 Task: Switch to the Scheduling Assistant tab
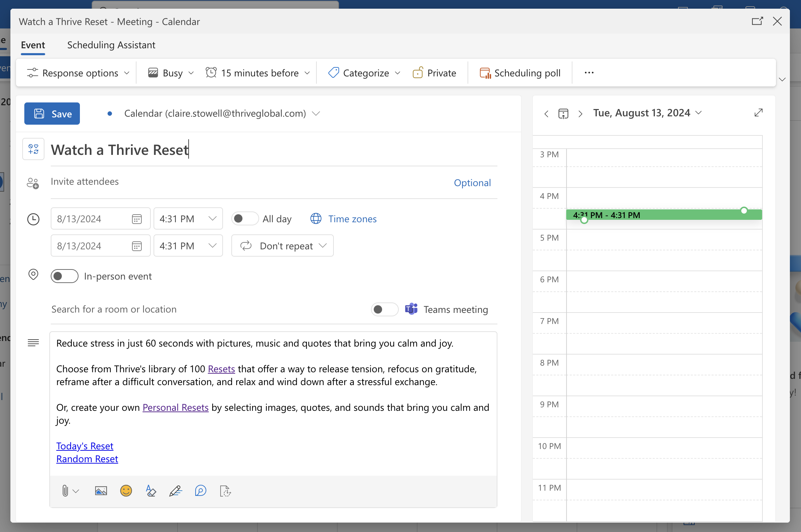111,45
